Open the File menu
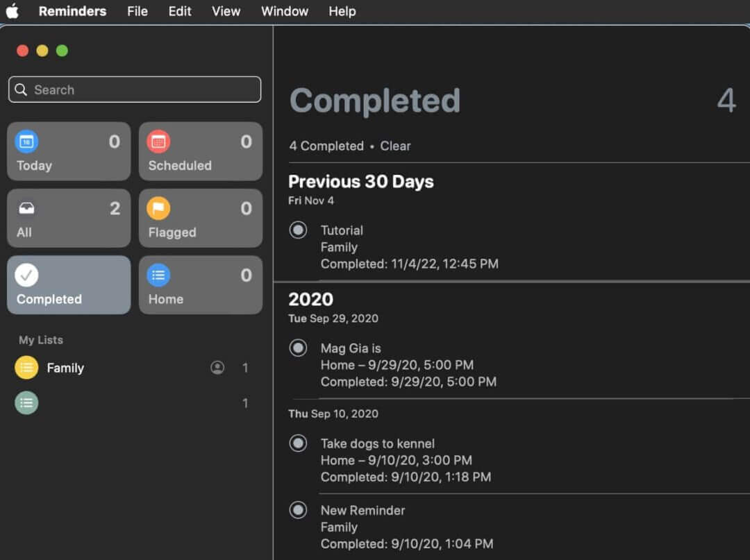Screen dimensions: 750x560 (x=137, y=11)
